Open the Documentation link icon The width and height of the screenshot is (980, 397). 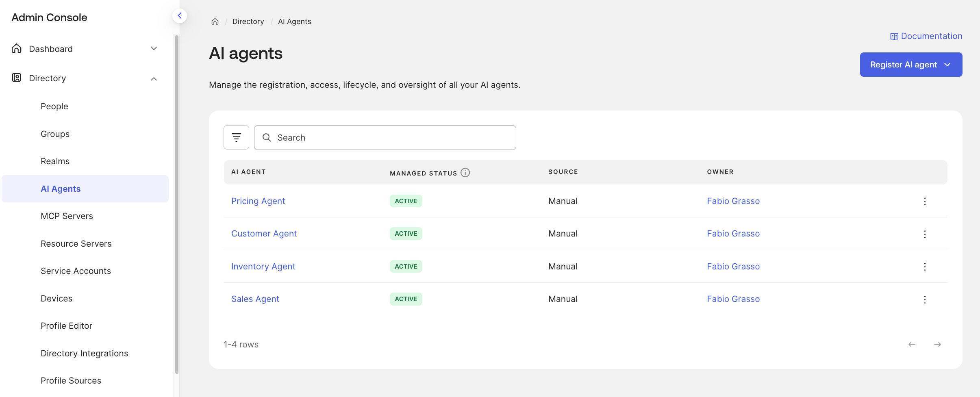pyautogui.click(x=894, y=36)
